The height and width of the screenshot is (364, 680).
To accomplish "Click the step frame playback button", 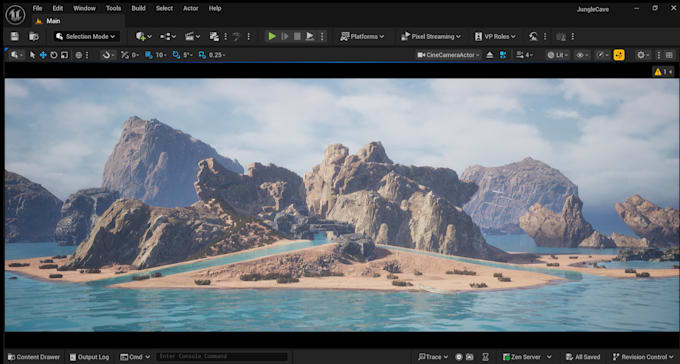I will pyautogui.click(x=285, y=36).
